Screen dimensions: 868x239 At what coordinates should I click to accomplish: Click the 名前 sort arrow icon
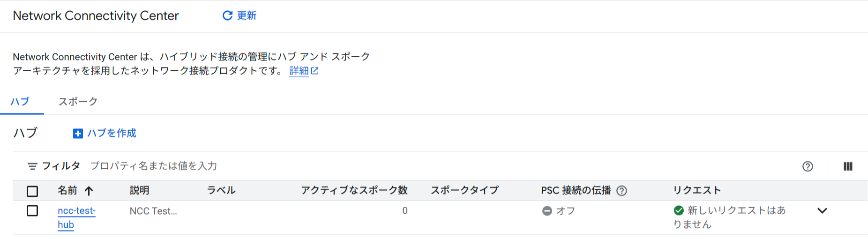pyautogui.click(x=89, y=191)
